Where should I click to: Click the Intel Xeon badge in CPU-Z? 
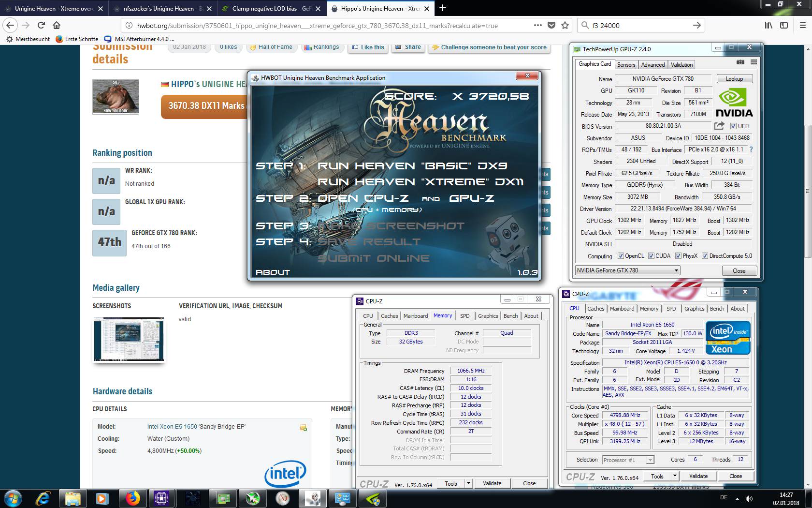coord(727,337)
